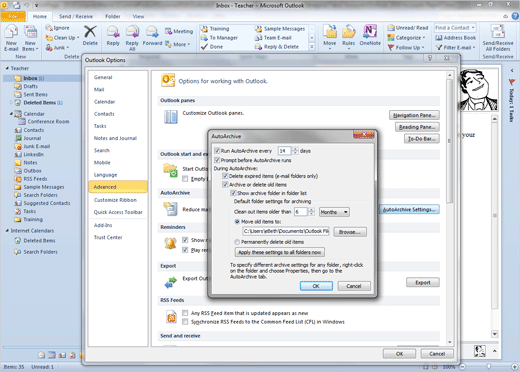This screenshot has height=372, width=520.
Task: Collapse the Internet Calendars tree
Action: pyautogui.click(x=7, y=230)
